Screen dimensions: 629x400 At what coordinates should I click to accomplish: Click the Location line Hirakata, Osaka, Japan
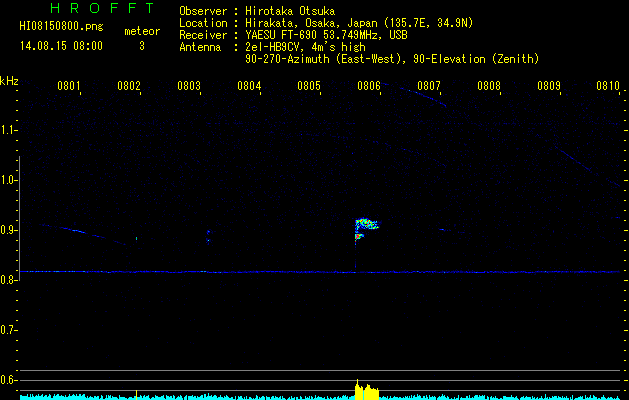tap(326, 23)
